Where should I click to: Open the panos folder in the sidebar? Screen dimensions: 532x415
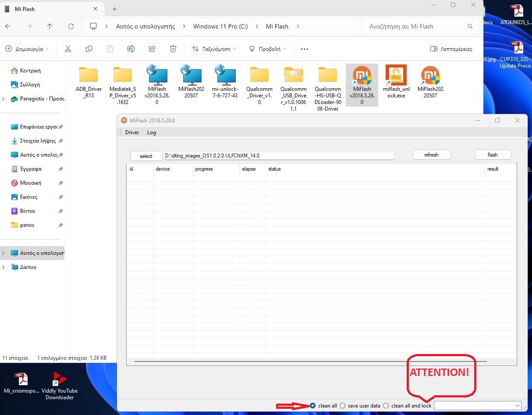(27, 225)
